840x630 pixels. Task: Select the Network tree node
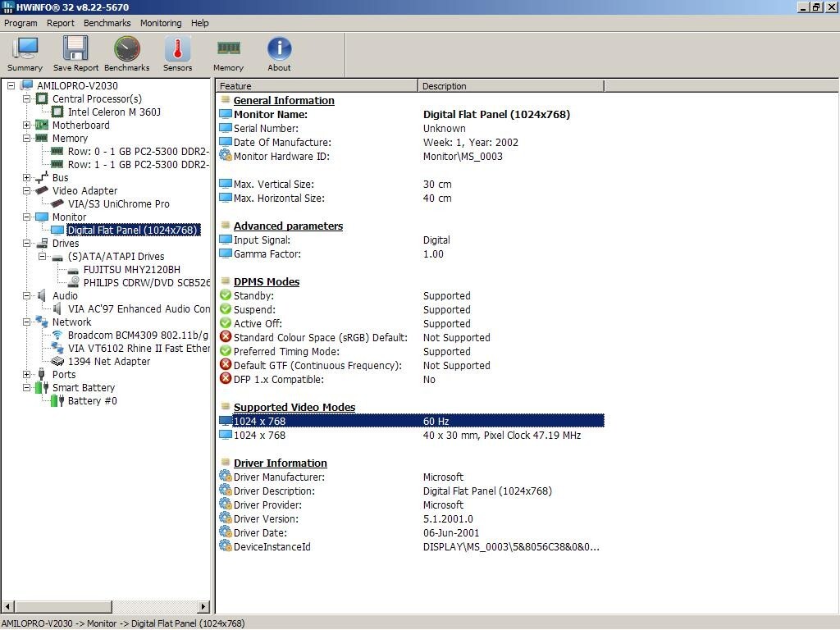(72, 322)
